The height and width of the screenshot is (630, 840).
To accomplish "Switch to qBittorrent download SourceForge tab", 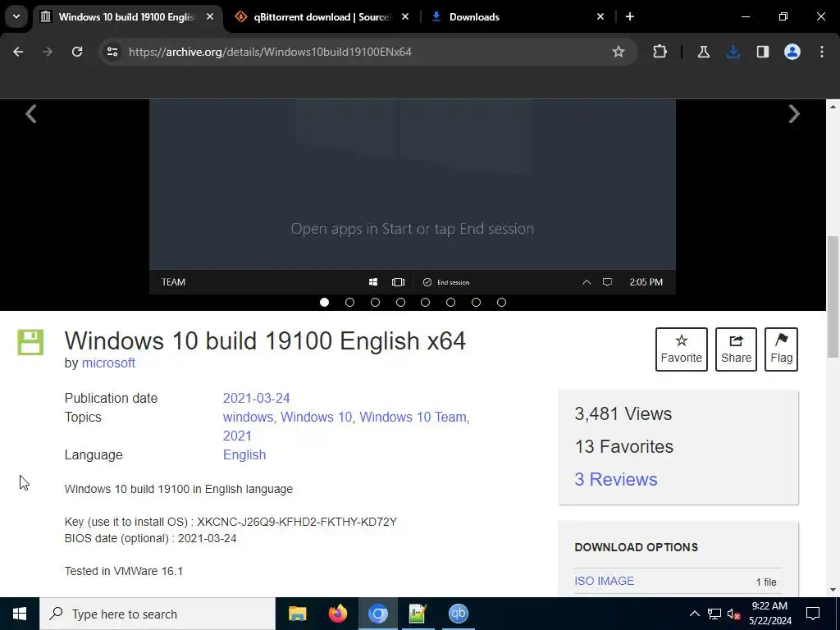I will click(x=322, y=16).
